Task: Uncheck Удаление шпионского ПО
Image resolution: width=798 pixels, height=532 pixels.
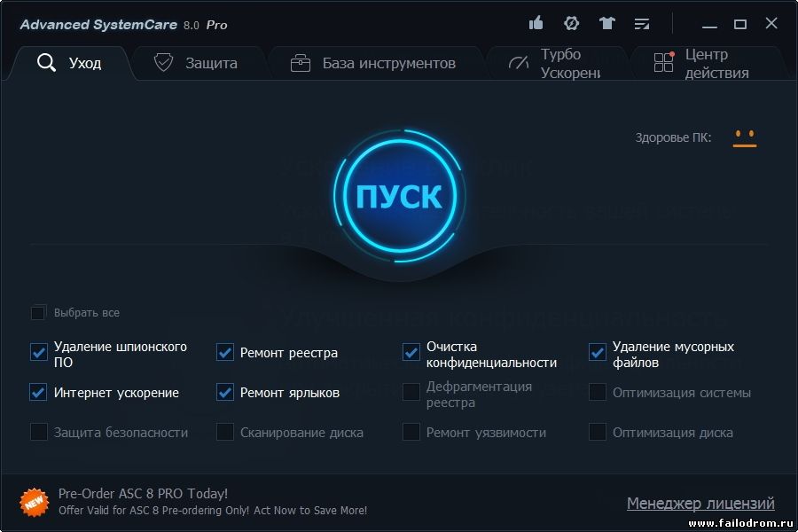Action: 39,352
